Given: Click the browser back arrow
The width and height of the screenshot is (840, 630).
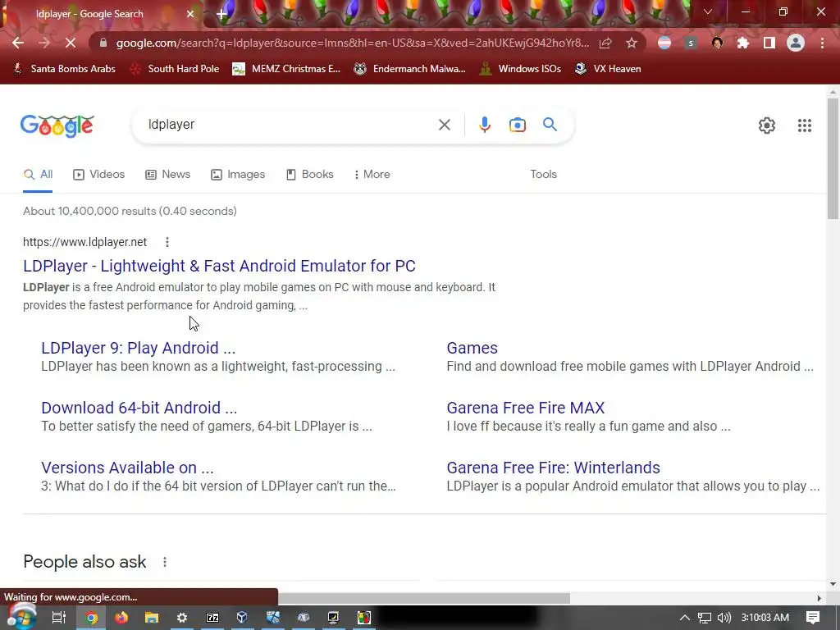Looking at the screenshot, I should 18,43.
